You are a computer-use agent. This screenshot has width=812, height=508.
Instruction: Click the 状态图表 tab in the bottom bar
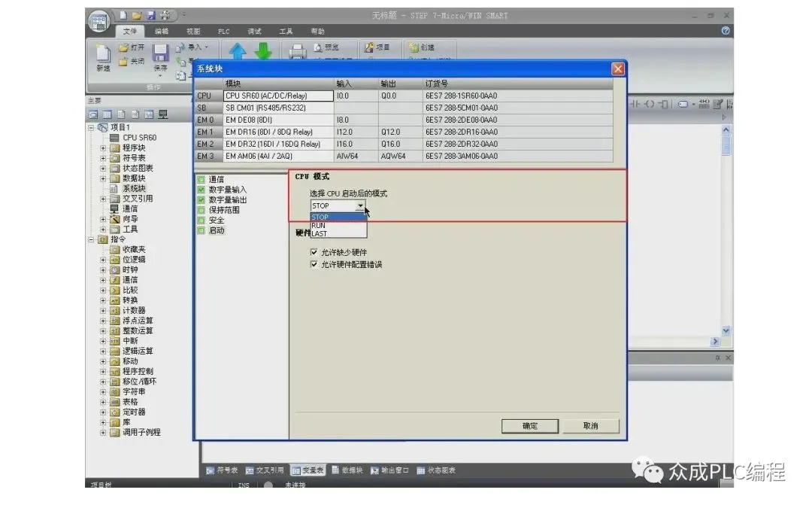437,470
